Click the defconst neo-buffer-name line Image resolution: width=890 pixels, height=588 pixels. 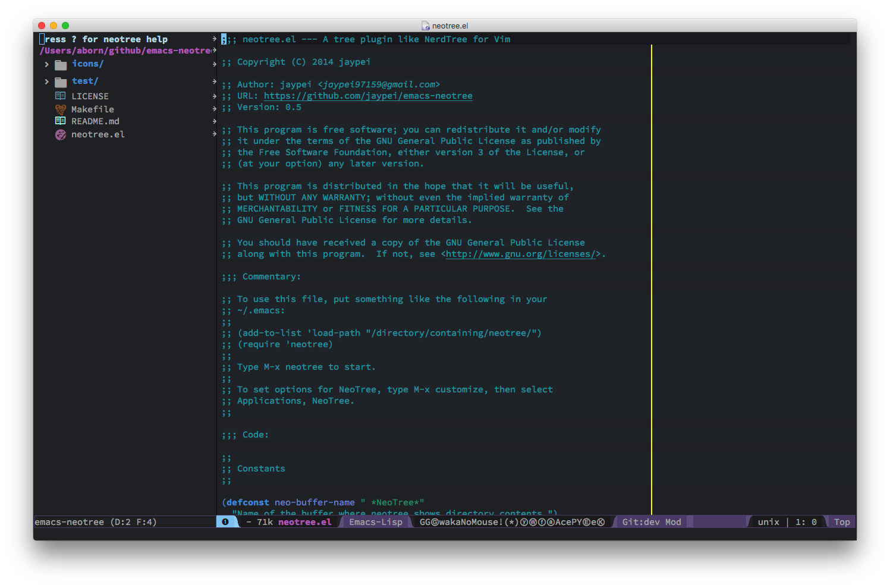click(323, 502)
